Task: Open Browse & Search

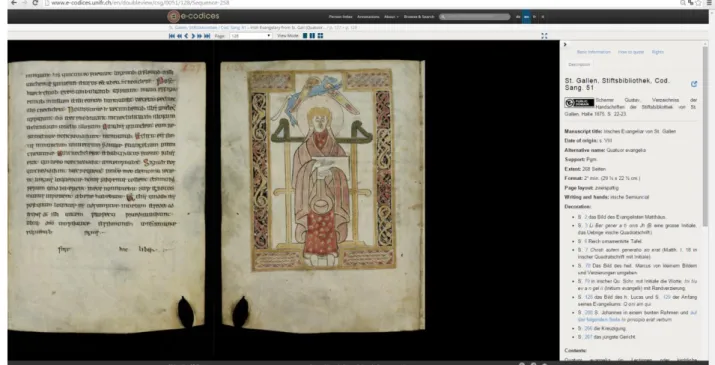Action: [x=419, y=16]
